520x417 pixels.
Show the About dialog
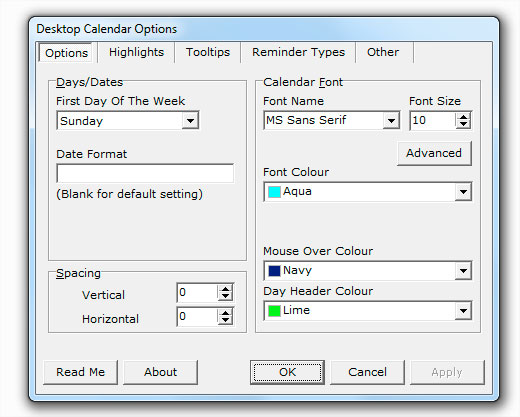(x=160, y=372)
